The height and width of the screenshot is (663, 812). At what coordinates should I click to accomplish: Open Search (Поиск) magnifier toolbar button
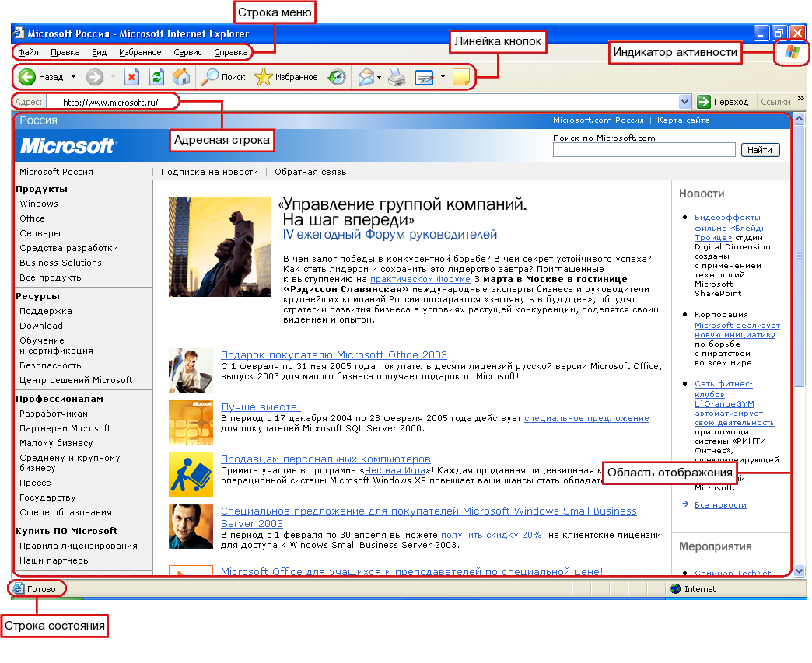pos(223,77)
